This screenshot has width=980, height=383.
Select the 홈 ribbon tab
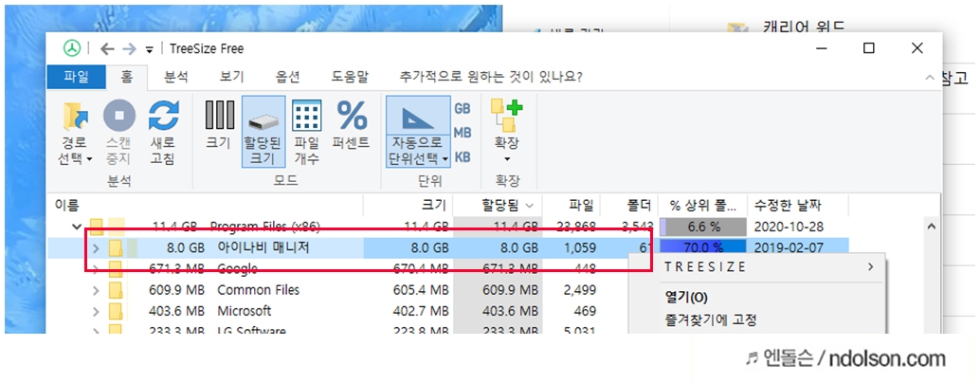pyautogui.click(x=127, y=77)
